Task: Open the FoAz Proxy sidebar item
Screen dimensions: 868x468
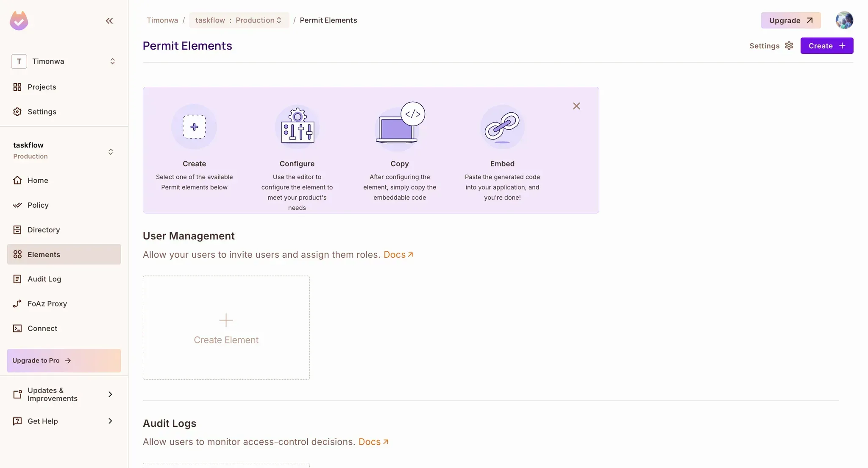Action: [x=47, y=304]
